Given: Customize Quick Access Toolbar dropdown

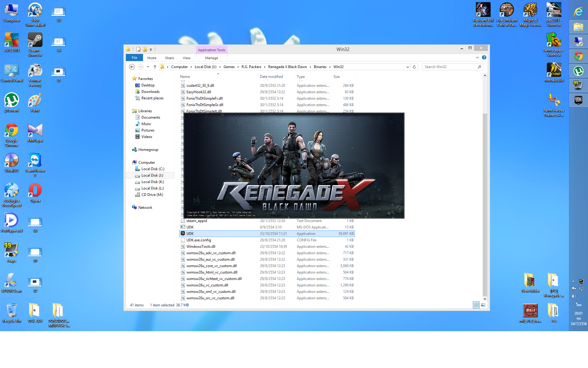Looking at the screenshot, I should [151, 49].
